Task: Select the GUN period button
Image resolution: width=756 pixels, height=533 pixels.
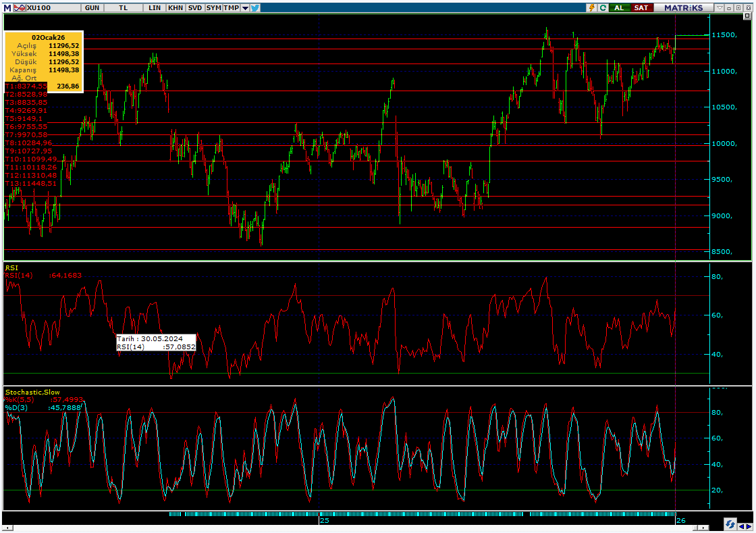Action: 92,7
